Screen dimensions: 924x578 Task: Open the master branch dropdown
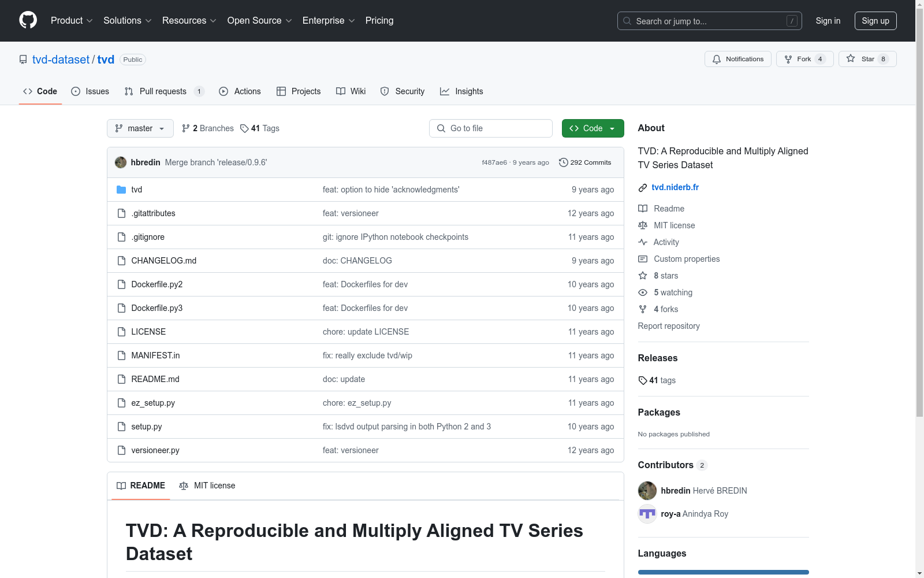[140, 128]
